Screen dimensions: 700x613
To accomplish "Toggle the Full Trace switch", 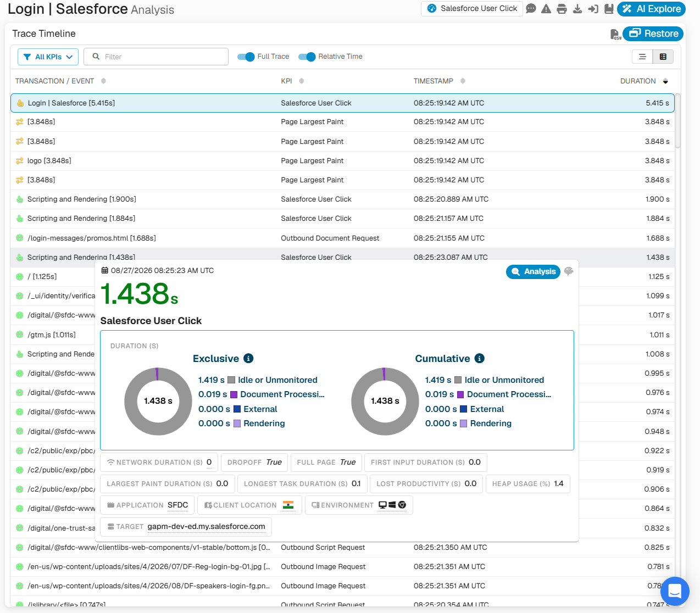I will [x=246, y=57].
